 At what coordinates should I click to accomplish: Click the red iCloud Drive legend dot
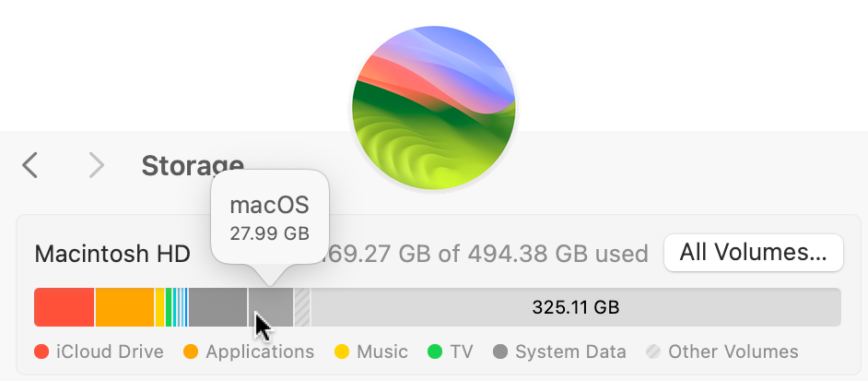tap(41, 351)
